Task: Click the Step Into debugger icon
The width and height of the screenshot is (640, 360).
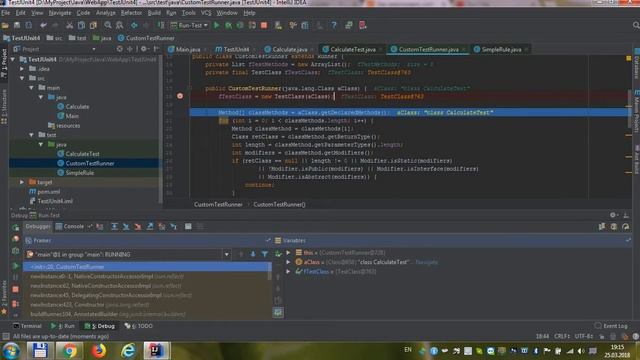Action: point(126,227)
